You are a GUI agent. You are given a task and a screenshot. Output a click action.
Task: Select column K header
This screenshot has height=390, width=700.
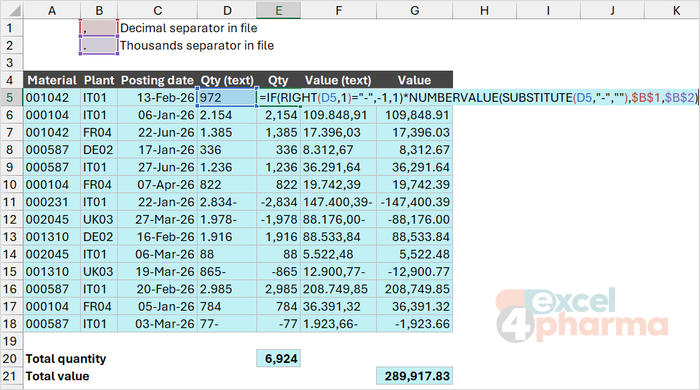pyautogui.click(x=676, y=10)
